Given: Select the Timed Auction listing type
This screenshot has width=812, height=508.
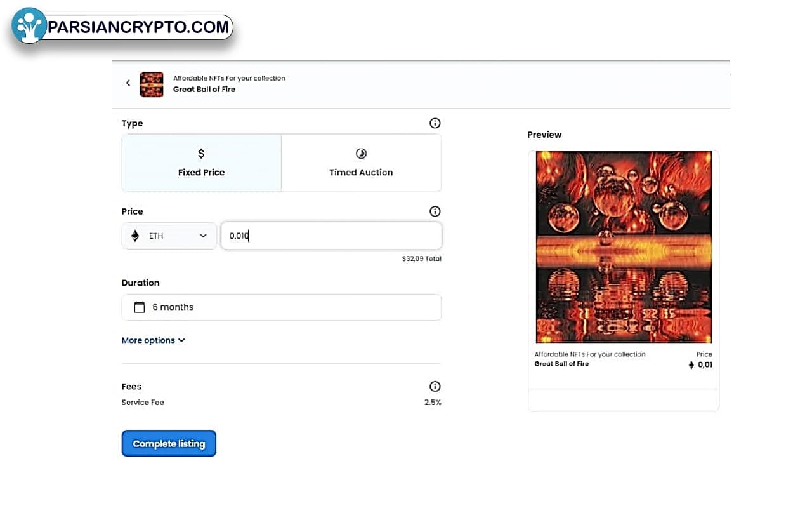Looking at the screenshot, I should tap(361, 163).
